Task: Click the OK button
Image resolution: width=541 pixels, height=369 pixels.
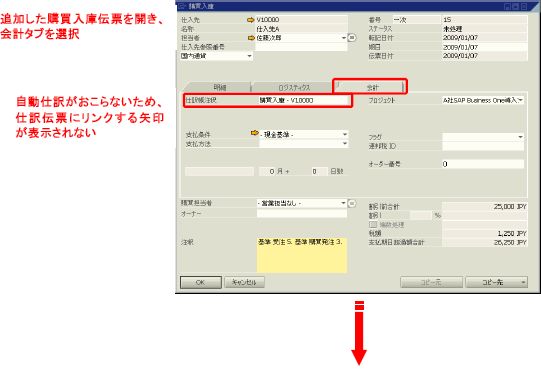Action: point(201,282)
